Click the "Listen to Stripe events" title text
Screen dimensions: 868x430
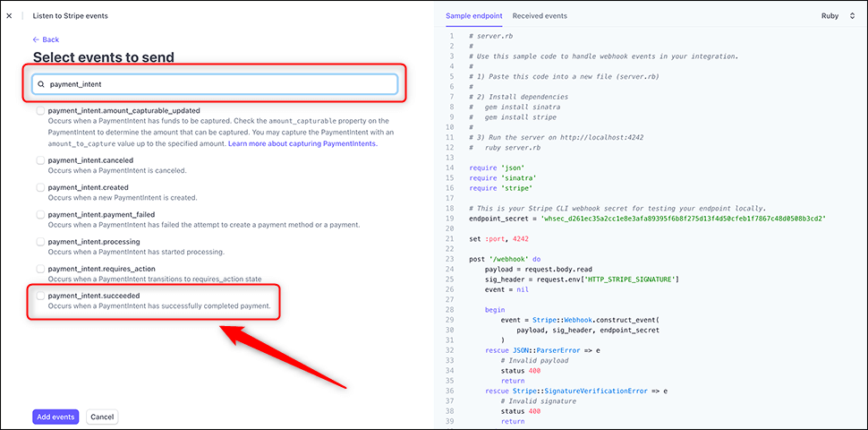pyautogui.click(x=71, y=16)
